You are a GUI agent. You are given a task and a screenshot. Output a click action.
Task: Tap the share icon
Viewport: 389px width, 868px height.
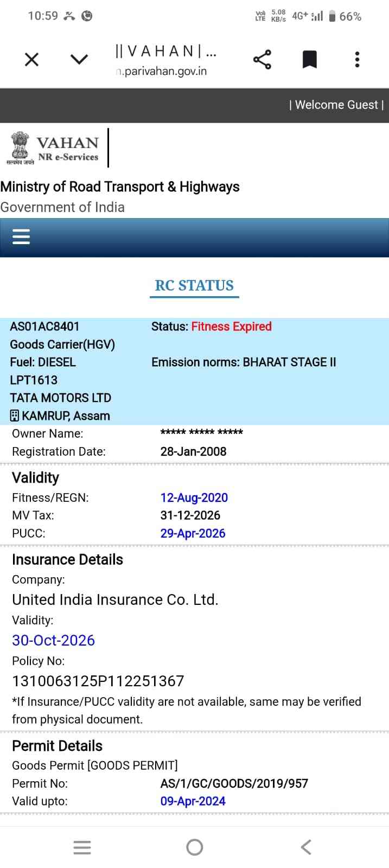(x=262, y=59)
